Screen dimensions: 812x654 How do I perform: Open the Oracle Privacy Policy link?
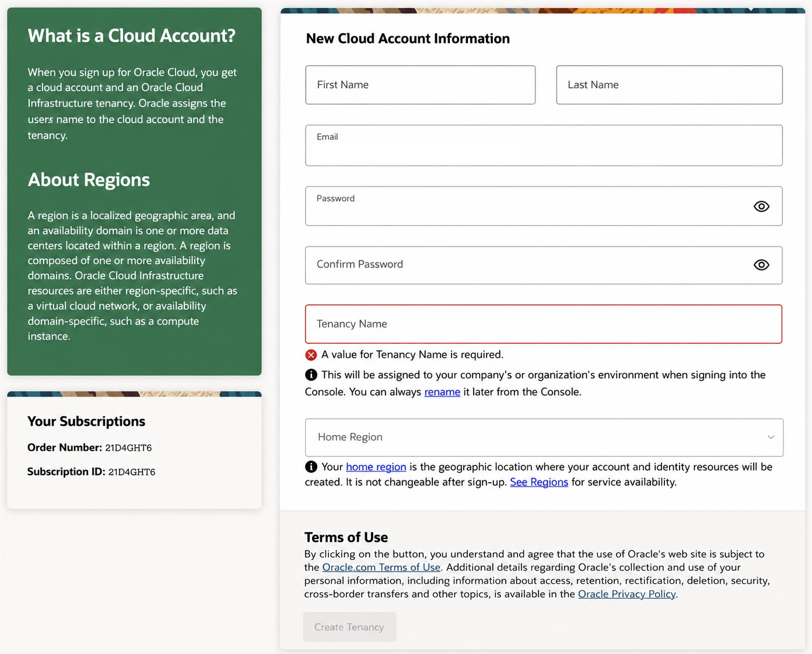point(627,594)
